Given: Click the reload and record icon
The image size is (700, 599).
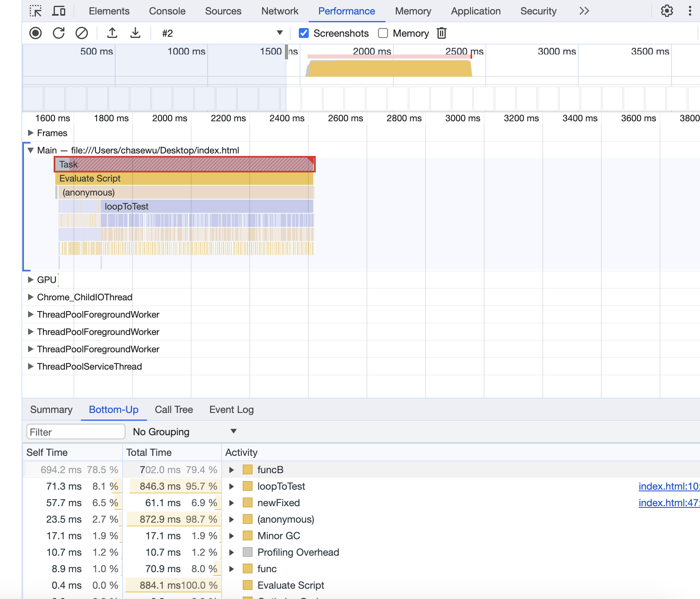Looking at the screenshot, I should (x=59, y=33).
